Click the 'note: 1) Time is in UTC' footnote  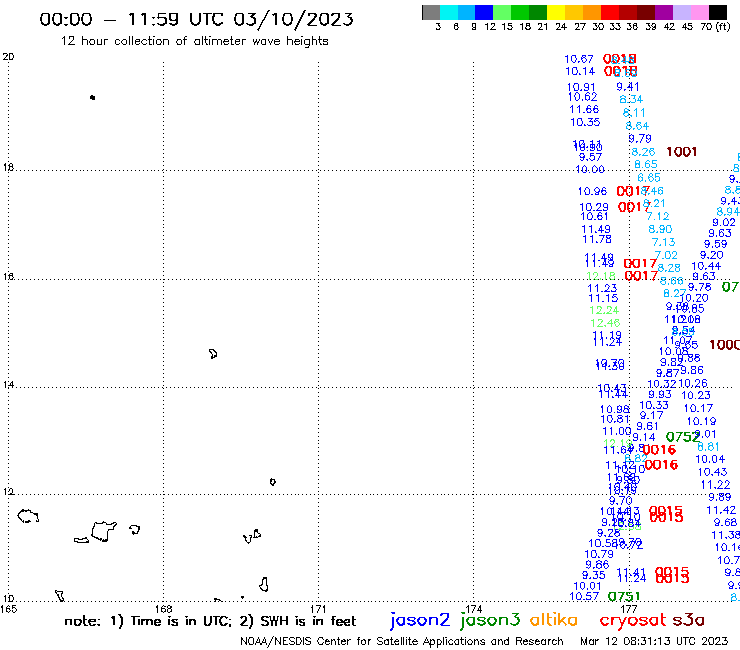click(148, 621)
